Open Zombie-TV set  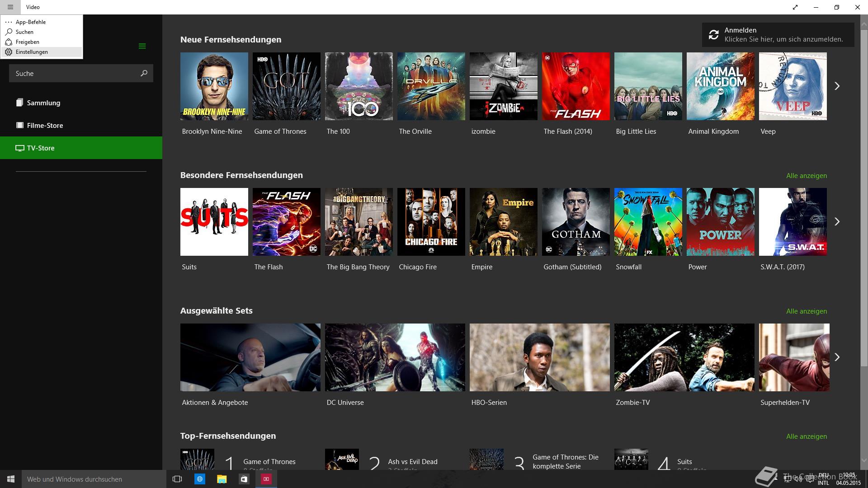(x=684, y=357)
